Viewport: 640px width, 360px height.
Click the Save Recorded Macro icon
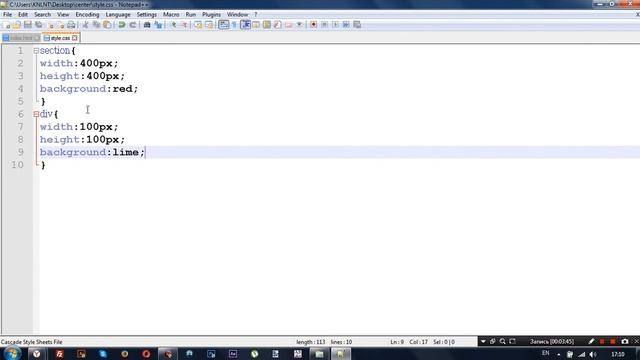357,25
